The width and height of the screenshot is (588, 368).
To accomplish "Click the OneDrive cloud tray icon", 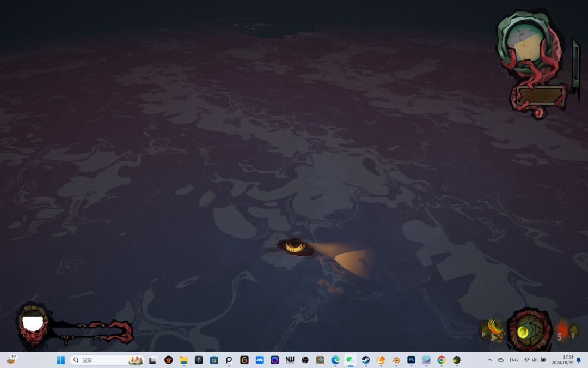I will [500, 360].
